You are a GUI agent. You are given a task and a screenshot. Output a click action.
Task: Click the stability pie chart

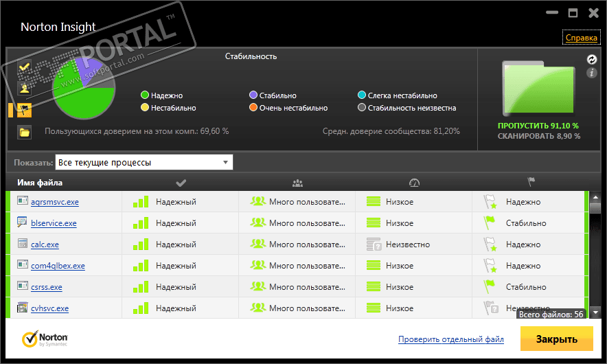(x=84, y=89)
